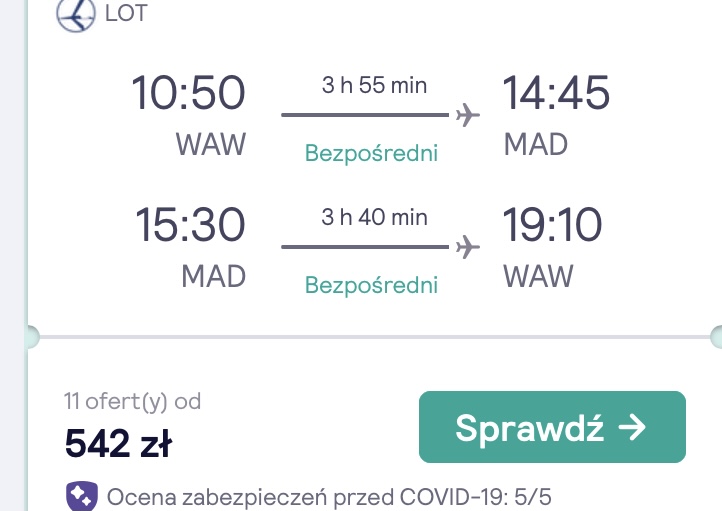Viewport: 722px width, 511px height.
Task: Click the LOT airline logo icon
Action: (76, 14)
